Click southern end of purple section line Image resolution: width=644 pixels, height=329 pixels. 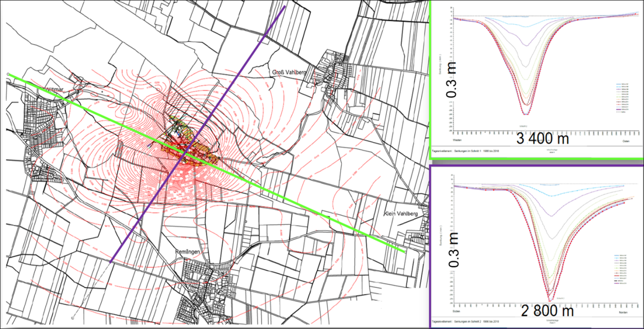(x=111, y=261)
